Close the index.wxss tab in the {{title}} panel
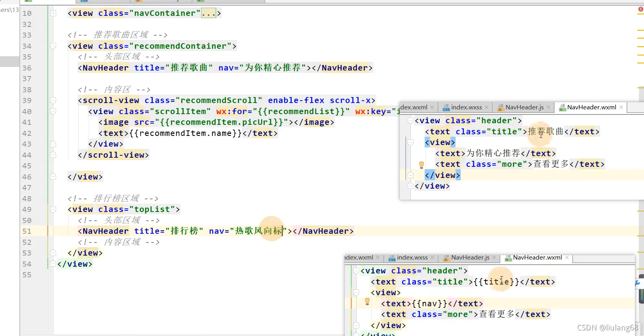Screen dimensions: 644x336 [x=432, y=258]
